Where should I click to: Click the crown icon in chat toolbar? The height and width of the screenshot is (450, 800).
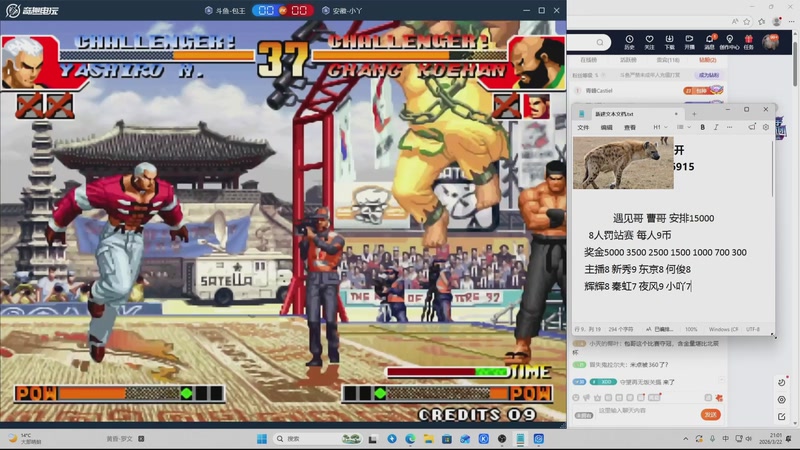click(597, 397)
